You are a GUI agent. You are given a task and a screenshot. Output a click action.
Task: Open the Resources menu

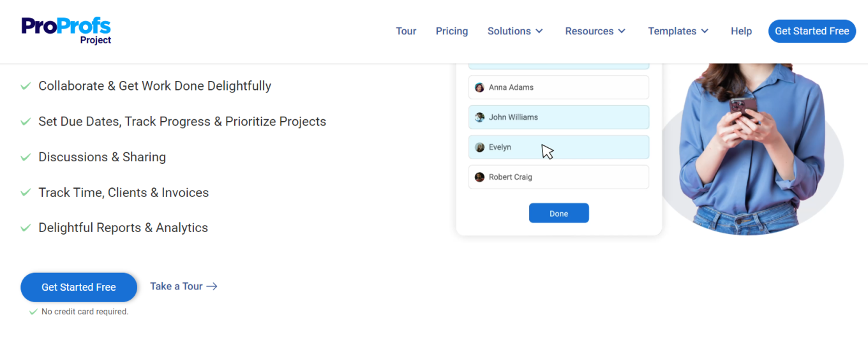tap(595, 31)
